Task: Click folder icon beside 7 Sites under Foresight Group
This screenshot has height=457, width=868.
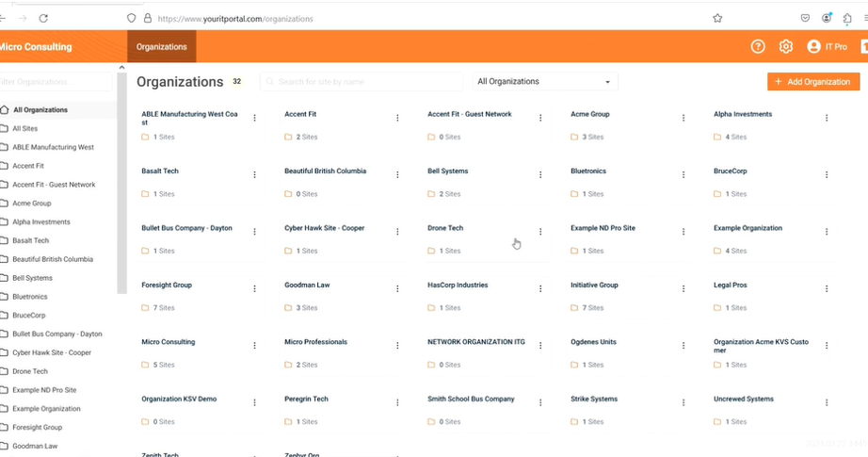Action: coord(145,307)
